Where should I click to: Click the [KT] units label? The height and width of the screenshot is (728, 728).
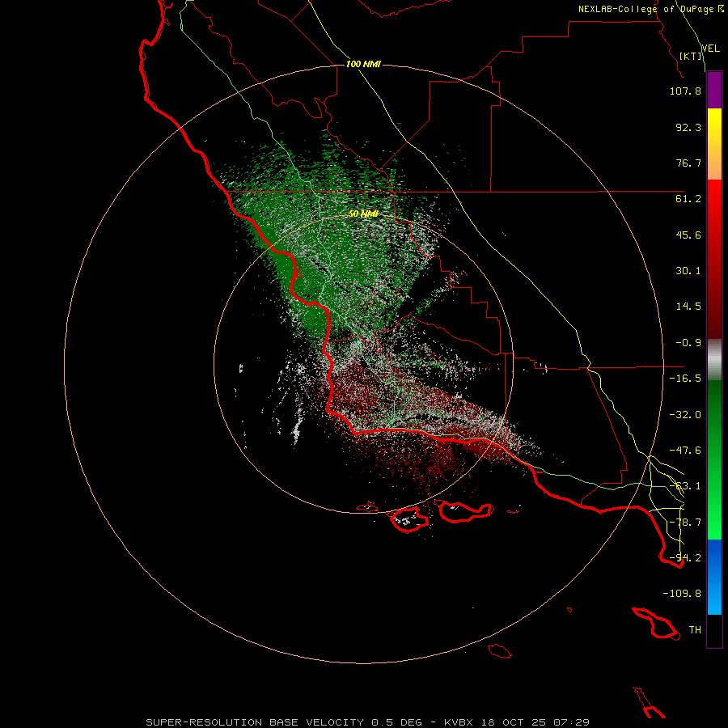click(691, 56)
